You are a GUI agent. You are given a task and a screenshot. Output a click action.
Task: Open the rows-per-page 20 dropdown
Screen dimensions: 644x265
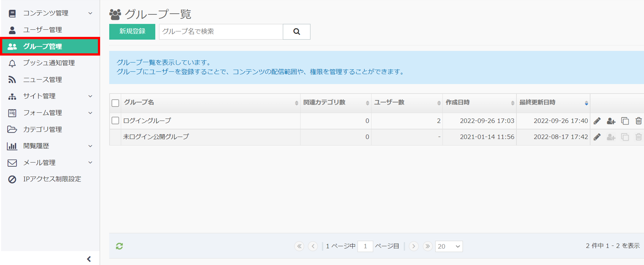pos(449,246)
